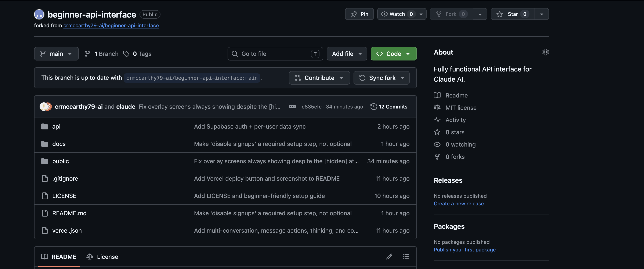The image size is (644, 269).
Task: Switch to the README tab
Action: click(58, 257)
